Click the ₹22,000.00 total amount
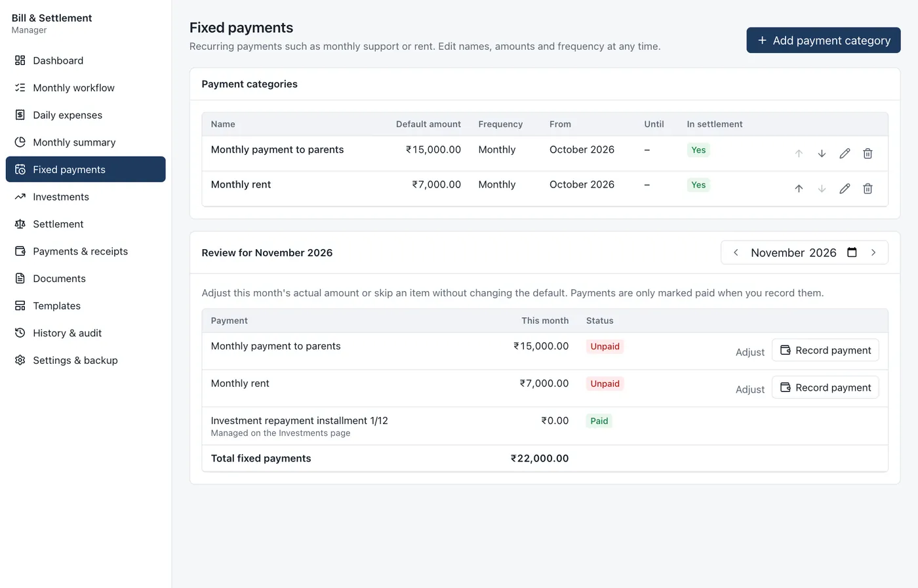Image resolution: width=918 pixels, height=588 pixels. [540, 458]
